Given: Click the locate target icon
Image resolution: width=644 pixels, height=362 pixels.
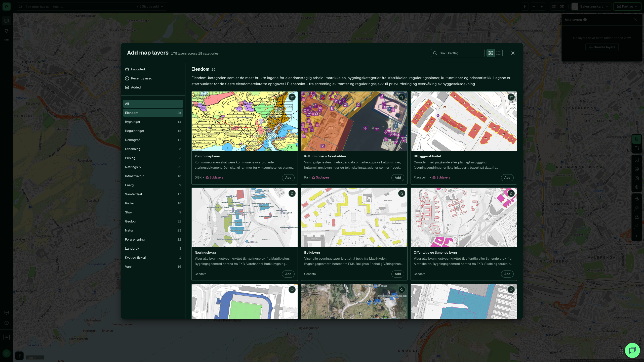Looking at the screenshot, I should (637, 187).
